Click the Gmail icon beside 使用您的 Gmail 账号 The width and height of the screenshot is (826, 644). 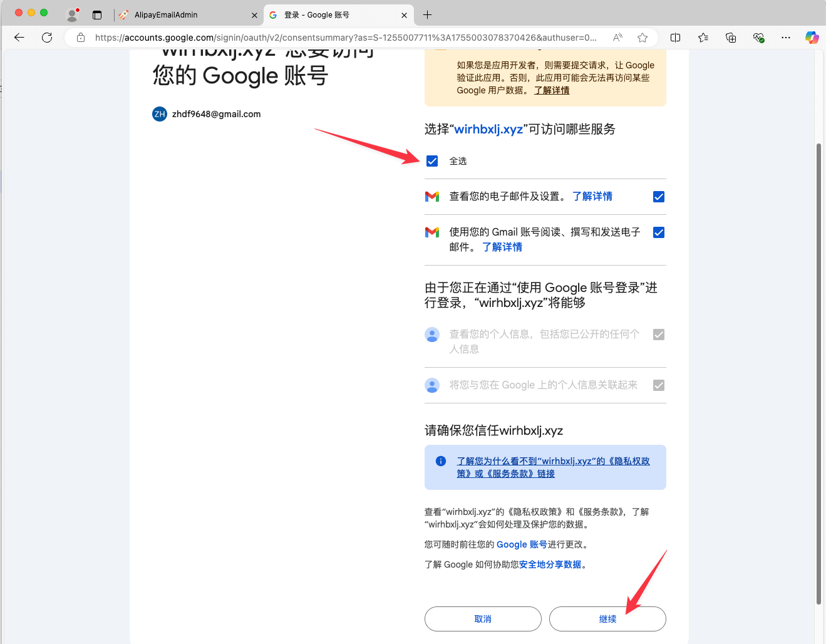432,232
